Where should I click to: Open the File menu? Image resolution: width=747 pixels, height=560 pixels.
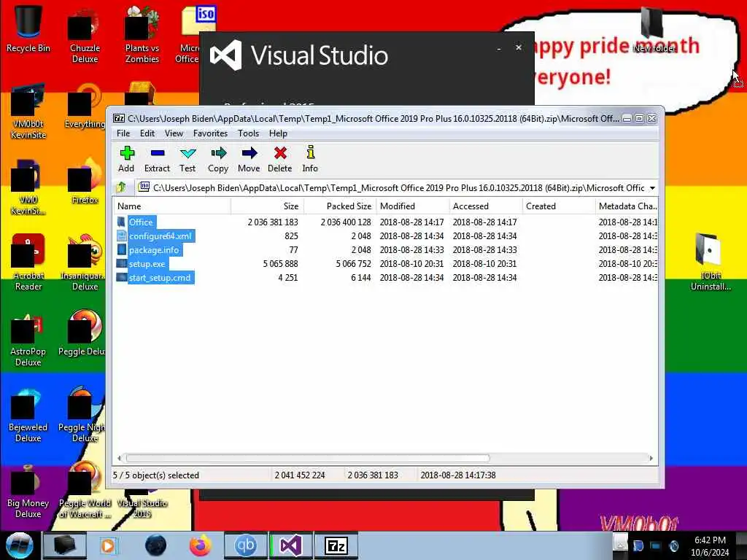point(123,133)
